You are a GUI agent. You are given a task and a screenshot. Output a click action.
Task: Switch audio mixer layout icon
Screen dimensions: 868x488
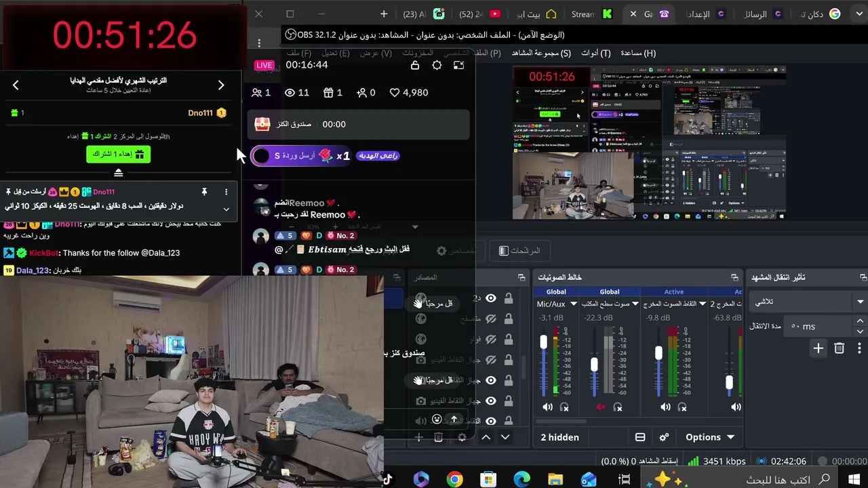coord(640,437)
